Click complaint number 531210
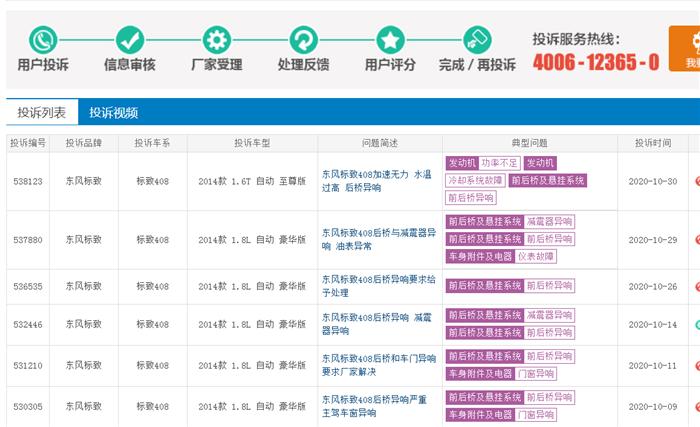Viewport: 700px width, 427px height. (28, 365)
